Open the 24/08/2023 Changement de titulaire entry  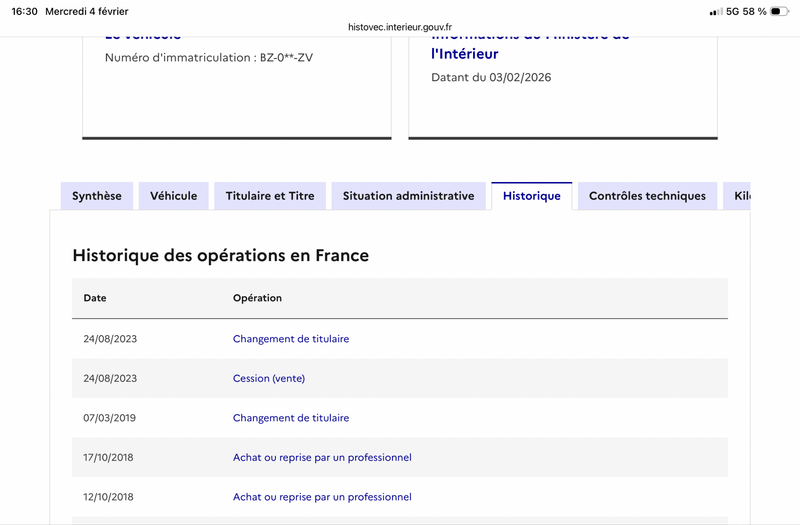coord(291,339)
